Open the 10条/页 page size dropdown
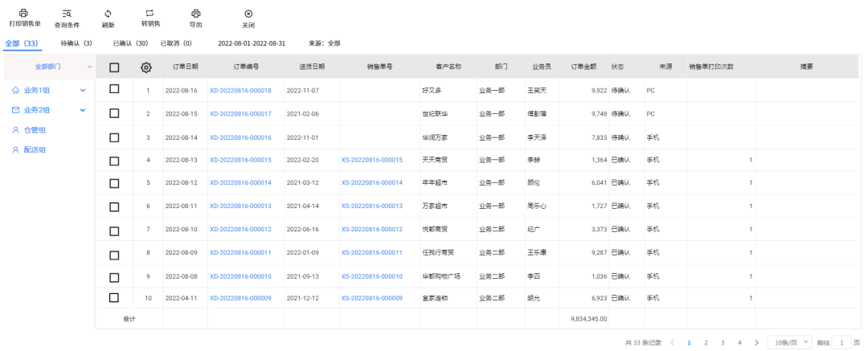Screen dimensions: 868x351 (789, 342)
